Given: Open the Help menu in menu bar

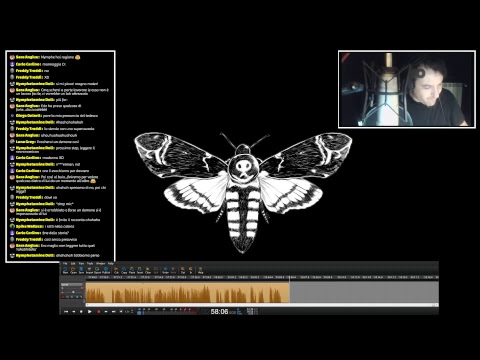Looking at the screenshot, I should [x=111, y=263].
